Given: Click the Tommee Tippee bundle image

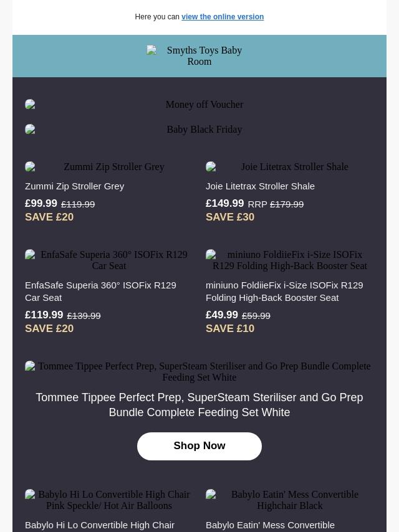Looking at the screenshot, I should point(199,372).
